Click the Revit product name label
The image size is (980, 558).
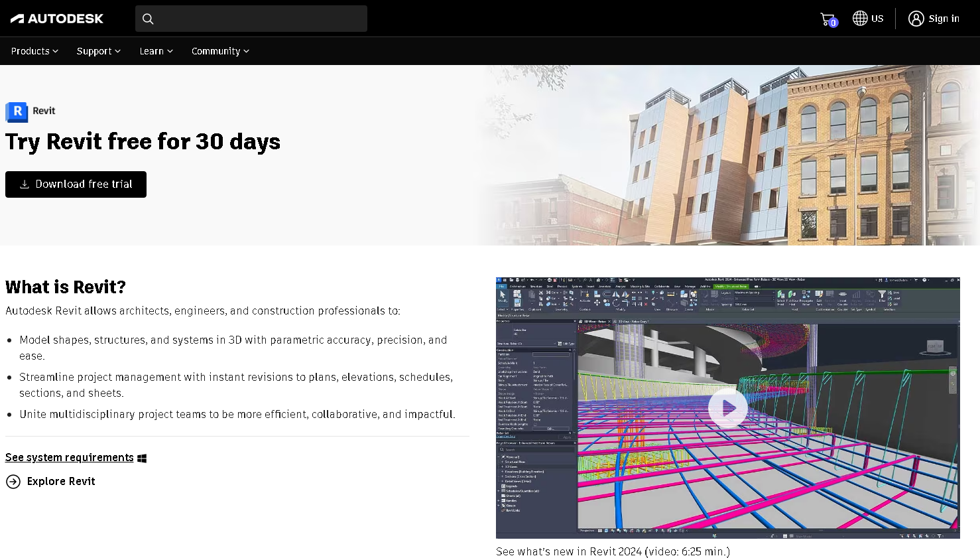tap(44, 111)
